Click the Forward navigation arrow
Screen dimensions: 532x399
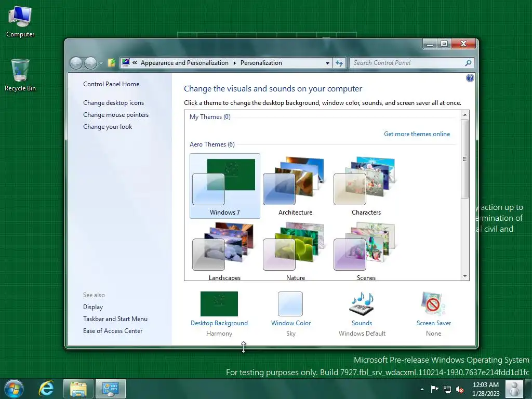[x=90, y=63]
